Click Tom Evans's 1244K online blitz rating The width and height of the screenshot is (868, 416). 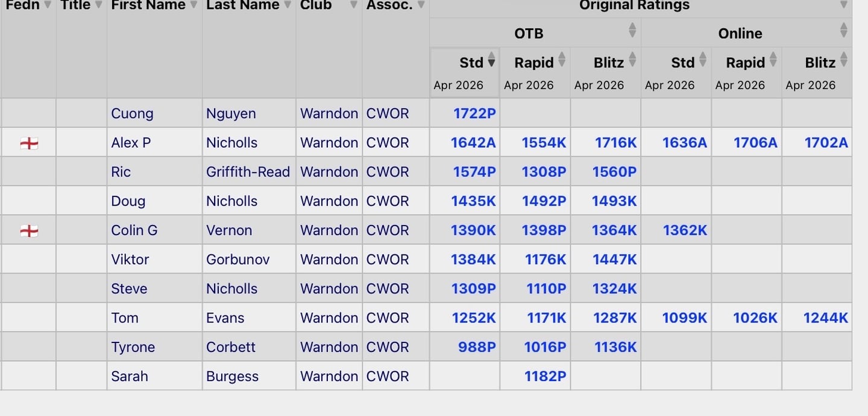[x=825, y=318]
